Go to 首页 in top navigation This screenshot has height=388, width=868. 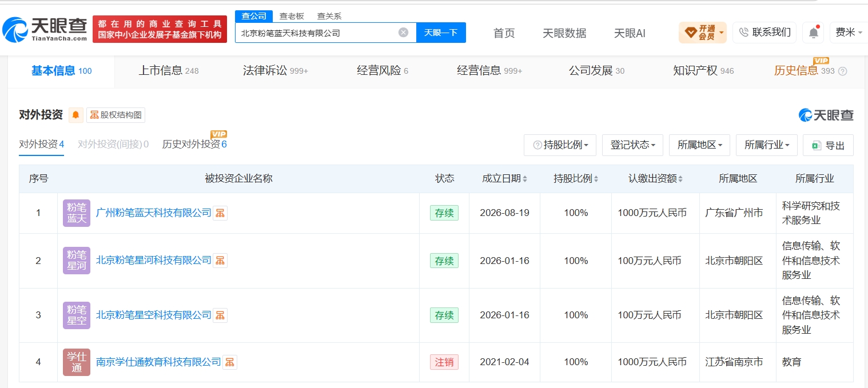click(x=504, y=33)
